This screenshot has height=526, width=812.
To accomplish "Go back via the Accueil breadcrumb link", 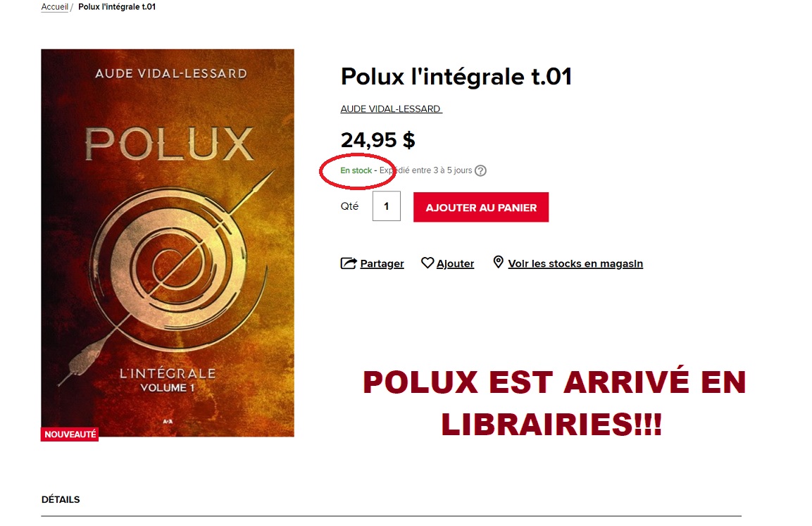I will (x=54, y=7).
